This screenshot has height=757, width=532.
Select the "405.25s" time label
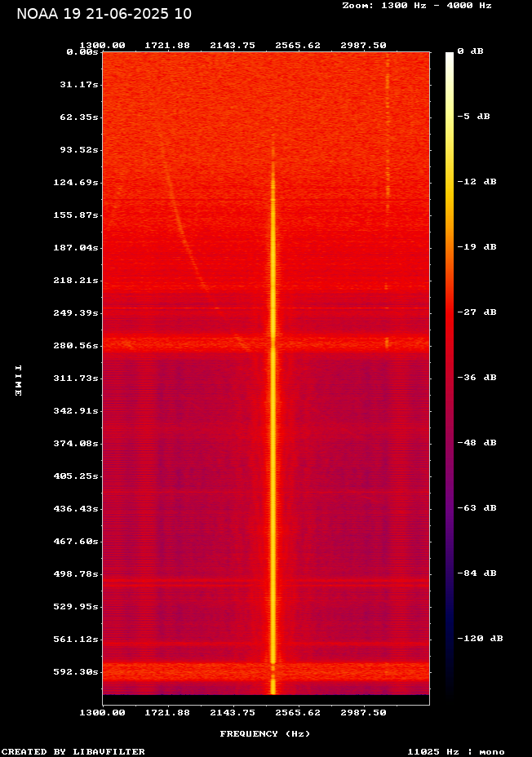pyautogui.click(x=76, y=476)
